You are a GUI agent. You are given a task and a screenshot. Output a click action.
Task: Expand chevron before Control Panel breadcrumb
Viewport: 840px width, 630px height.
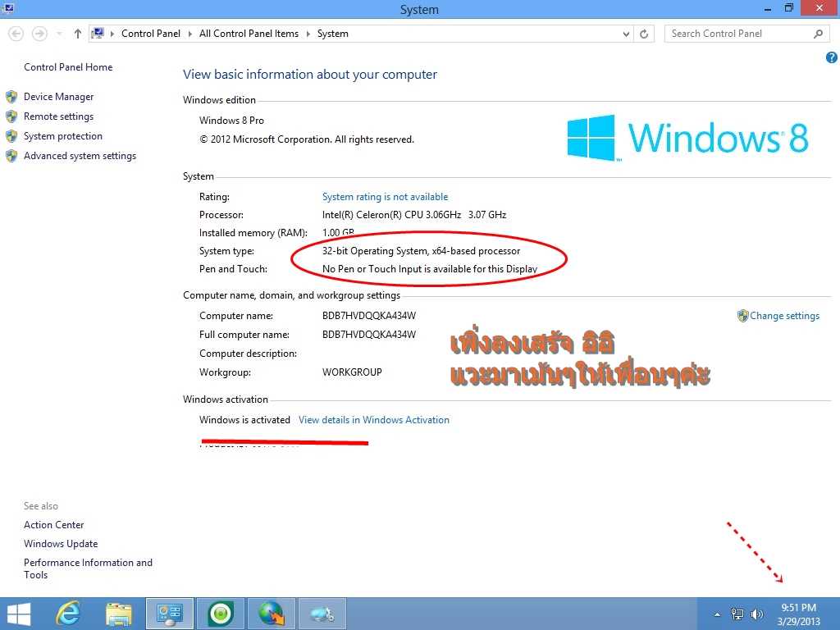pos(112,34)
